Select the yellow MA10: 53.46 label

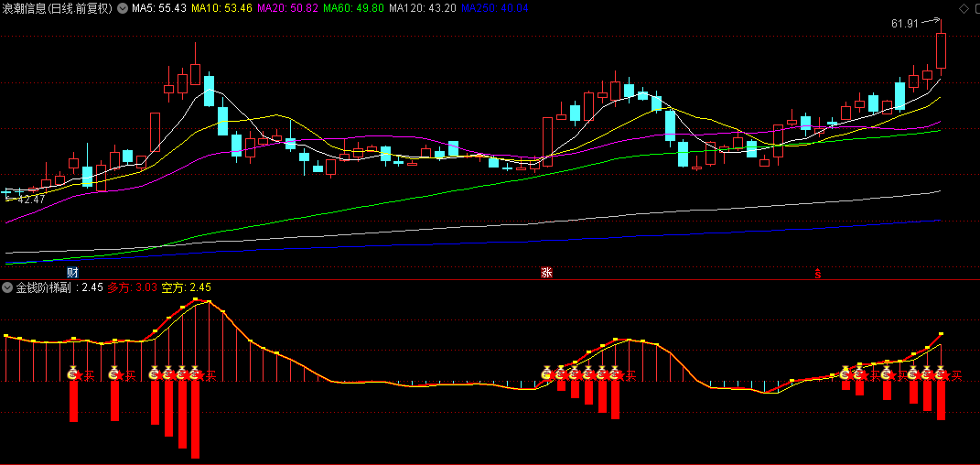[221, 8]
